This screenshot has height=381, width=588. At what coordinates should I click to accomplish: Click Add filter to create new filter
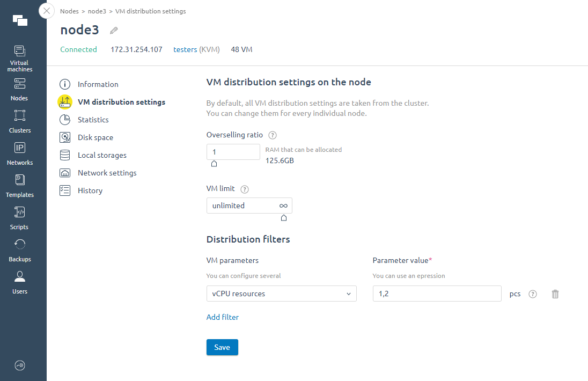click(222, 317)
